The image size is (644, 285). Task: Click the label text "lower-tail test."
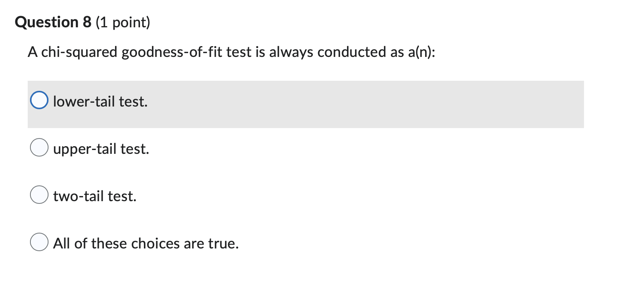pyautogui.click(x=100, y=101)
